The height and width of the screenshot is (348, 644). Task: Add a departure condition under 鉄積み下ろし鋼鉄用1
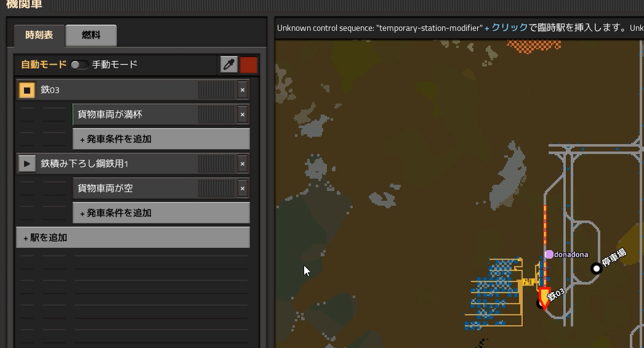click(x=161, y=213)
